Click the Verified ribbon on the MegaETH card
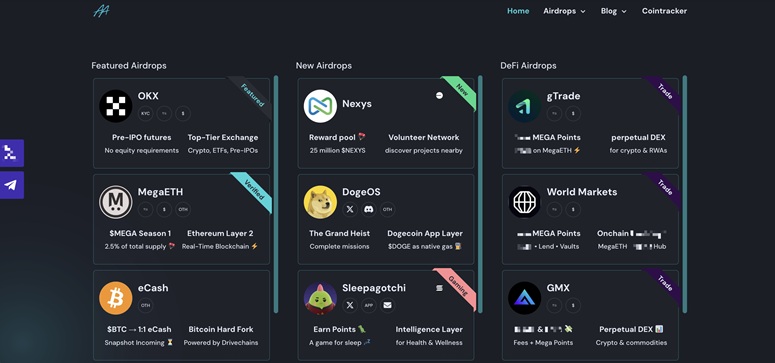 (x=254, y=191)
